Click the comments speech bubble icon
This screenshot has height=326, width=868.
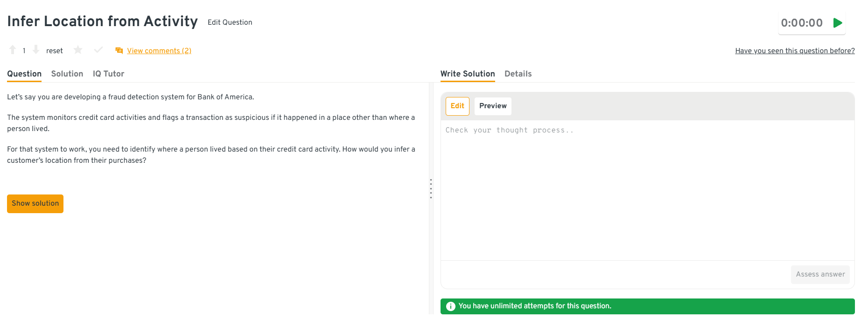(119, 50)
